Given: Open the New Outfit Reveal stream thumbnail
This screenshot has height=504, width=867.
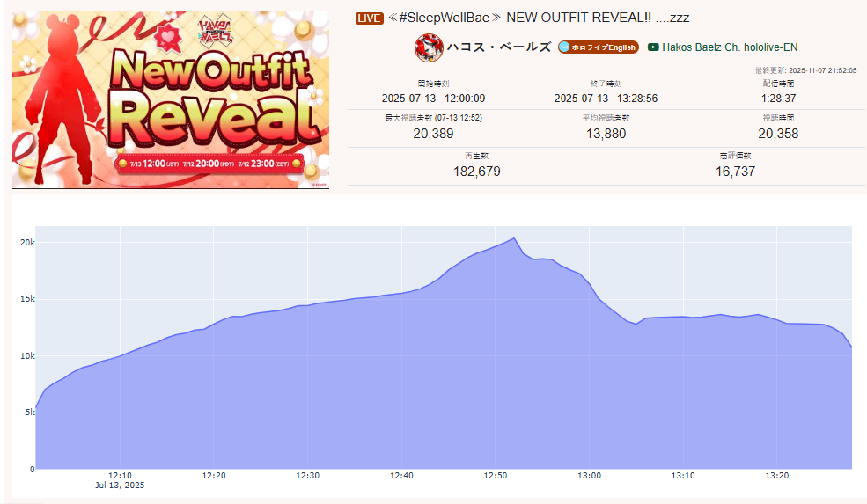Looking at the screenshot, I should point(171,100).
